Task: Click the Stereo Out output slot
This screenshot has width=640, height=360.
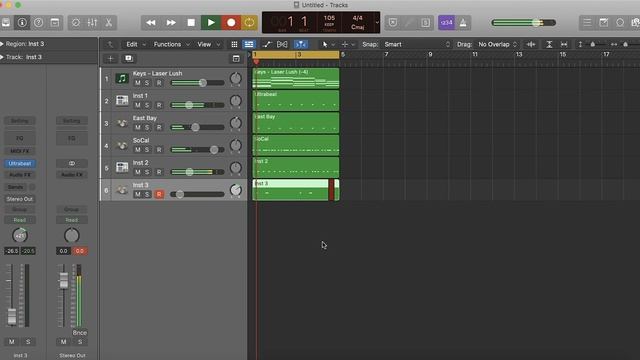Action: 20,199
